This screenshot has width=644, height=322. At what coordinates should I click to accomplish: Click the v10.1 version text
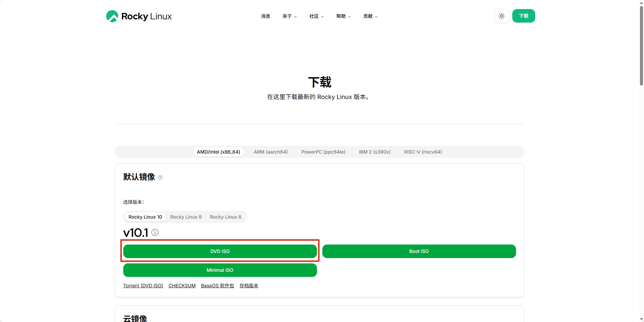(136, 232)
